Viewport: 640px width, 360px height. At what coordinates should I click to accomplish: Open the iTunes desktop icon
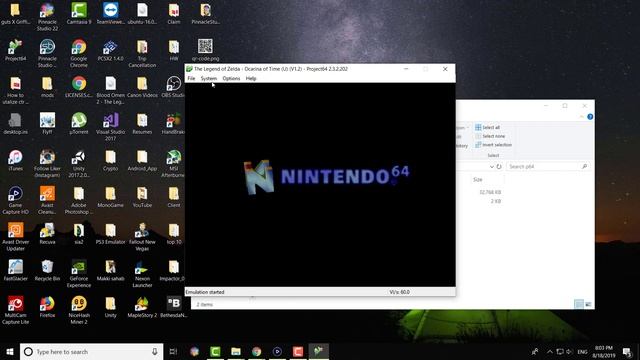tap(16, 160)
